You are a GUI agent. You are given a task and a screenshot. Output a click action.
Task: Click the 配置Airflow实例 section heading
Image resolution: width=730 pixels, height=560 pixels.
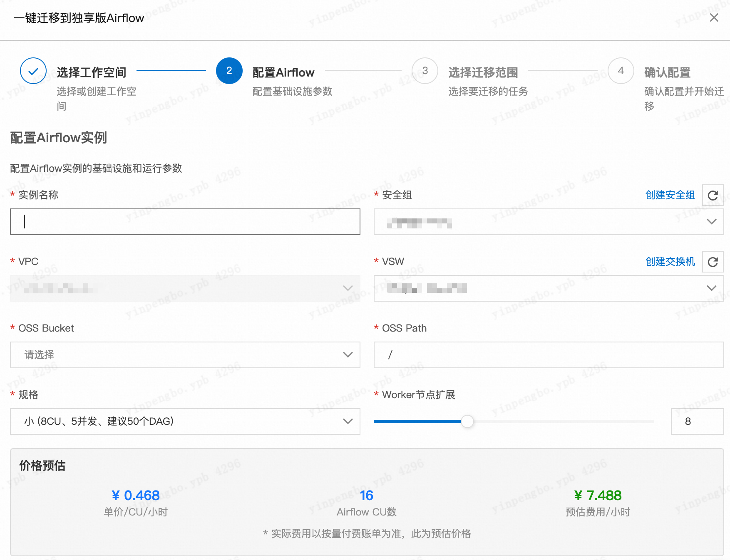pos(58,137)
